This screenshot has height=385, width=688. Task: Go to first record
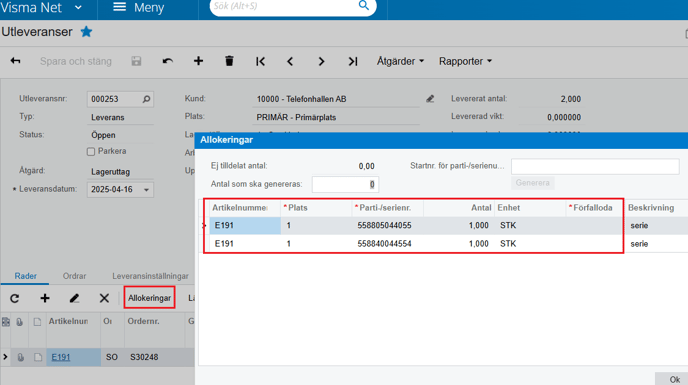click(260, 61)
